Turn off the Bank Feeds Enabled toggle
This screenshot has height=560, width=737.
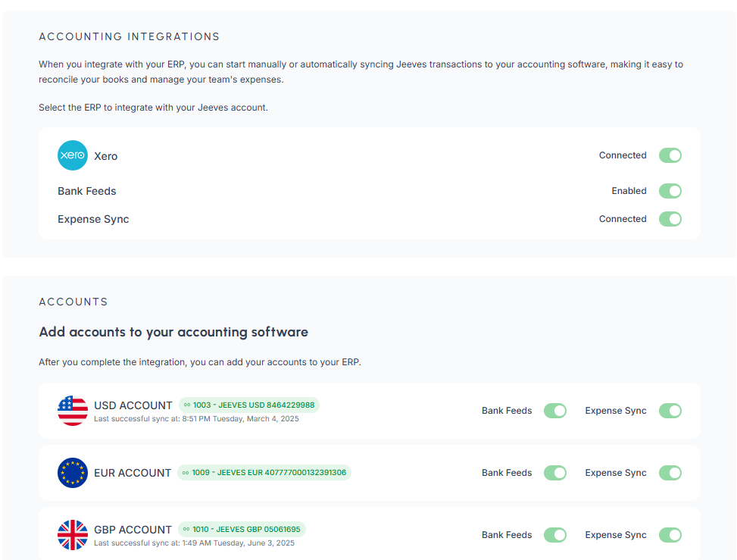click(x=670, y=191)
